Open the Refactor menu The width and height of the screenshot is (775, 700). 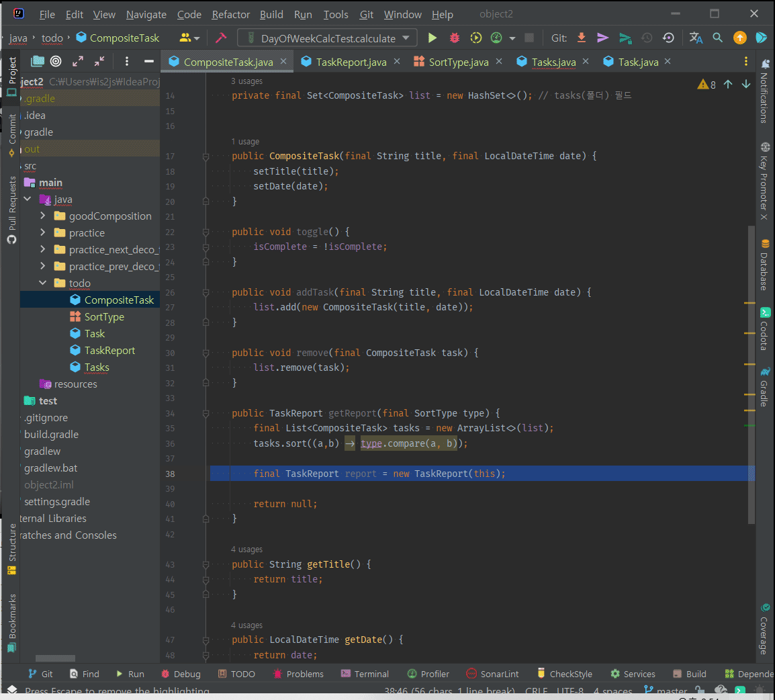[x=230, y=14]
